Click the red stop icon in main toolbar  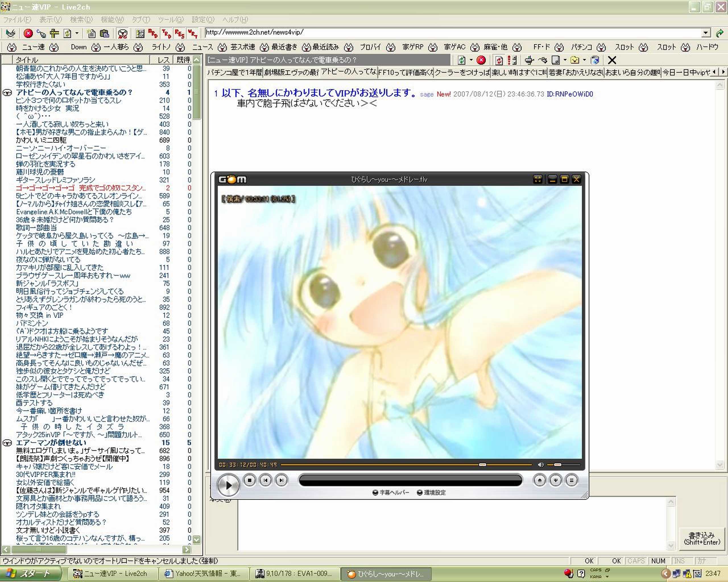(28, 33)
